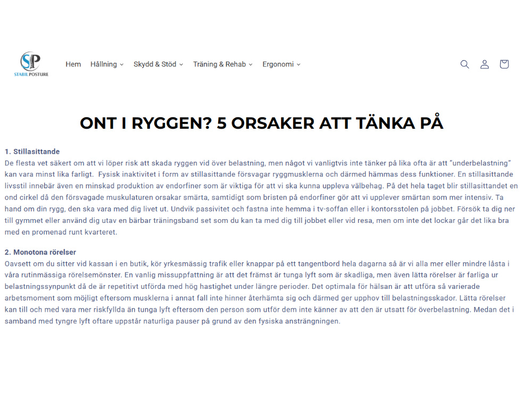Click the line starting "hand om din rygg"
Screen dimensions: 532x399
pos(260,209)
